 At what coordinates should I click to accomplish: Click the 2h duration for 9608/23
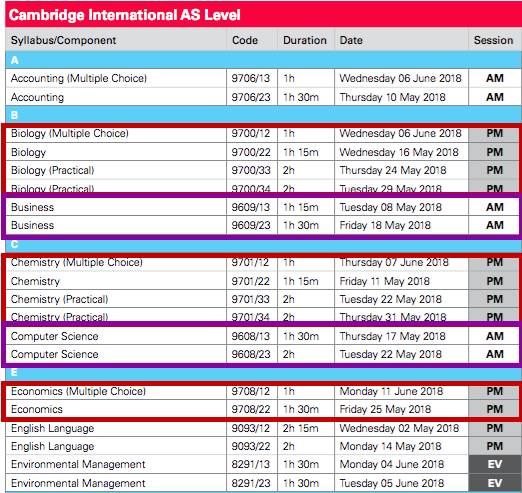click(x=289, y=354)
